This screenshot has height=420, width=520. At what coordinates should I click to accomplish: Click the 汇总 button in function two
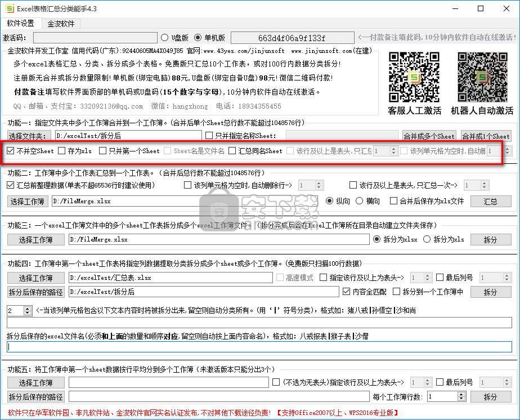coord(491,201)
